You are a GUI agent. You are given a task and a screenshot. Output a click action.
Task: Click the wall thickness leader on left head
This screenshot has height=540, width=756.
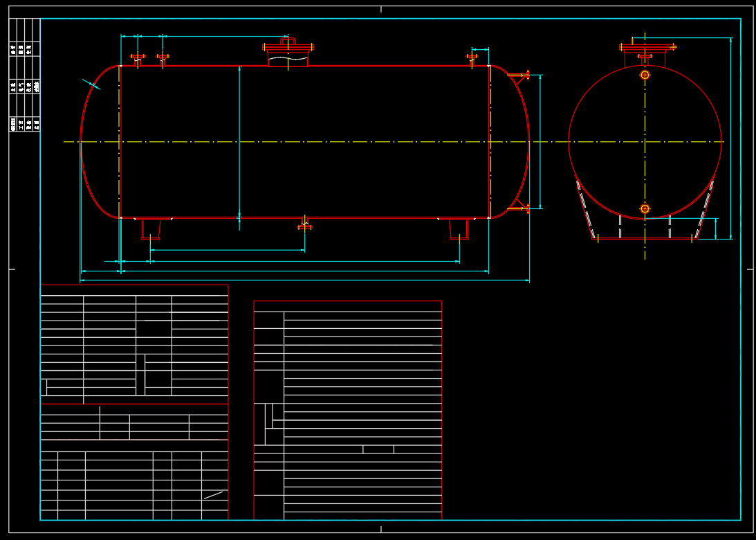coord(91,84)
